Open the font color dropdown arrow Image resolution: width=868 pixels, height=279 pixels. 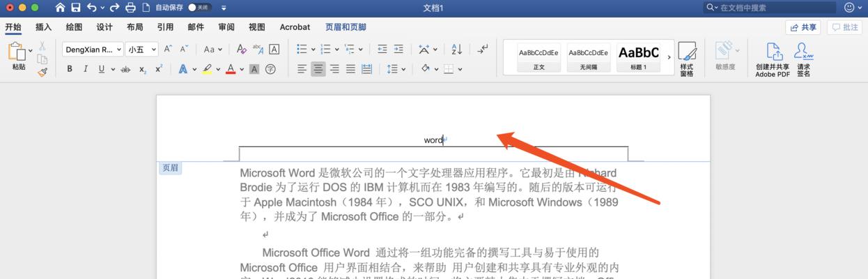click(242, 70)
